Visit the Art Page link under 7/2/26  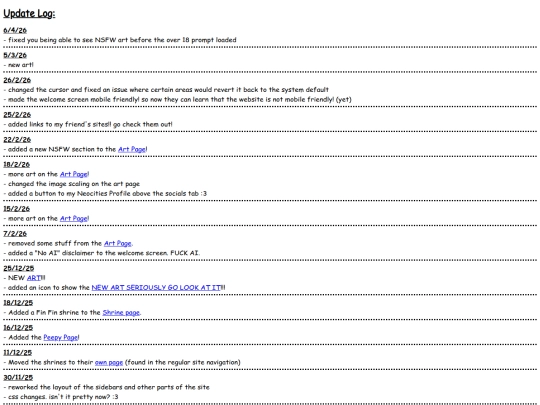pyautogui.click(x=117, y=243)
